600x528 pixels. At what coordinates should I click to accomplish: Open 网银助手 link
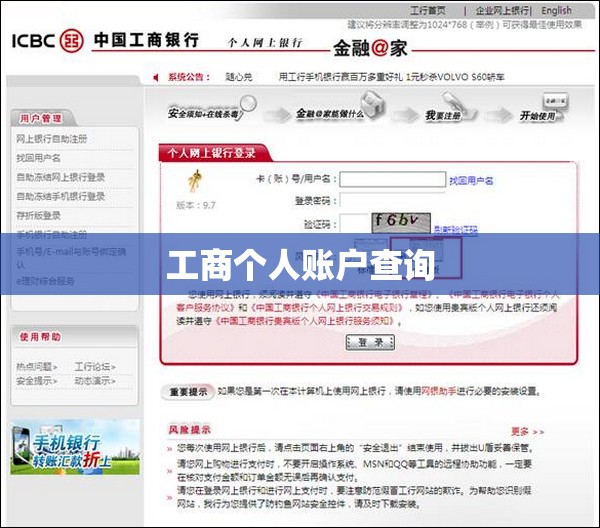coord(439,391)
